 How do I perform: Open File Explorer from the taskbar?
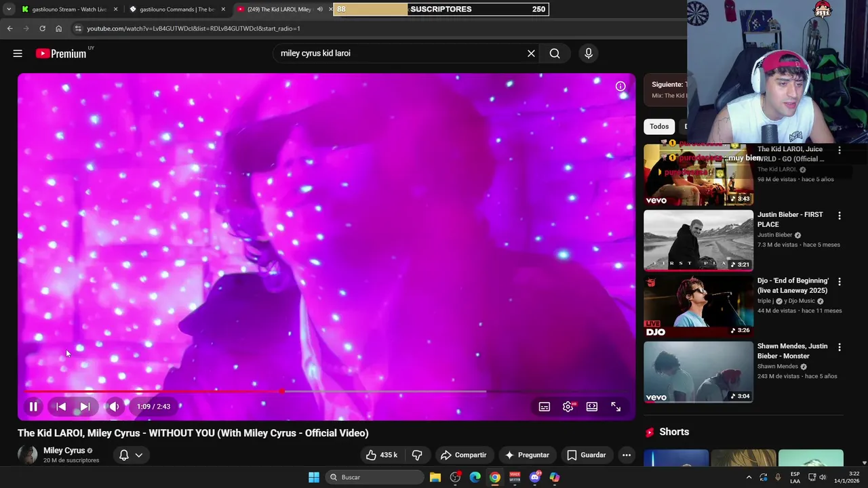click(435, 477)
